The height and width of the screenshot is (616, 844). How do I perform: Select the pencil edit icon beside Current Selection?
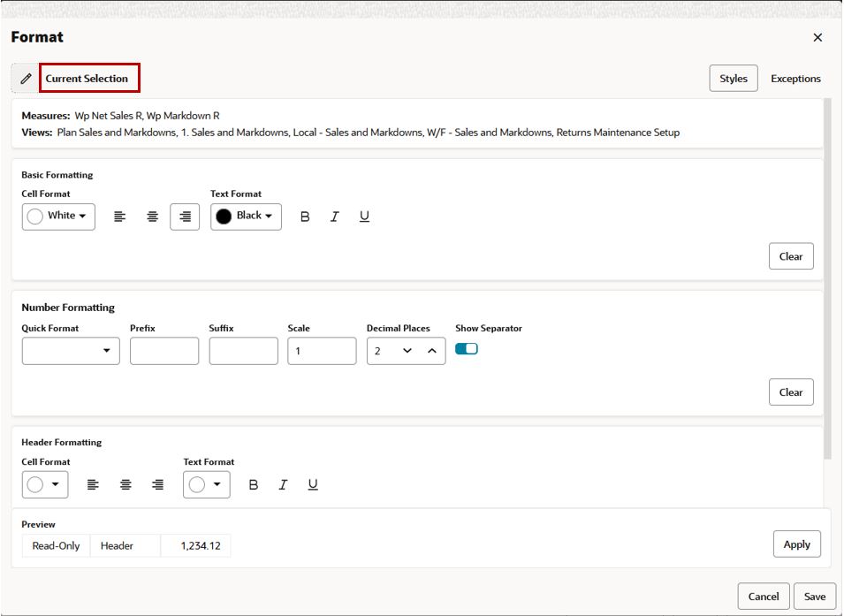pos(26,78)
